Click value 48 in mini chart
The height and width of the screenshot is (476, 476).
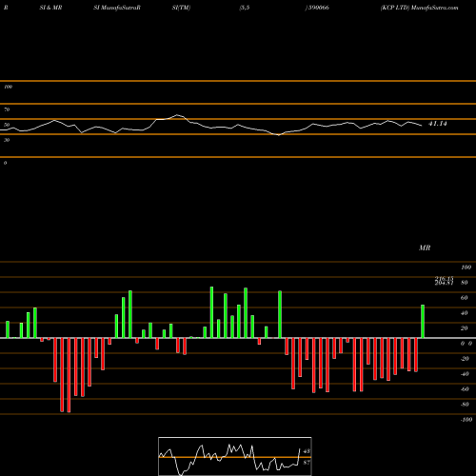coord(307,451)
